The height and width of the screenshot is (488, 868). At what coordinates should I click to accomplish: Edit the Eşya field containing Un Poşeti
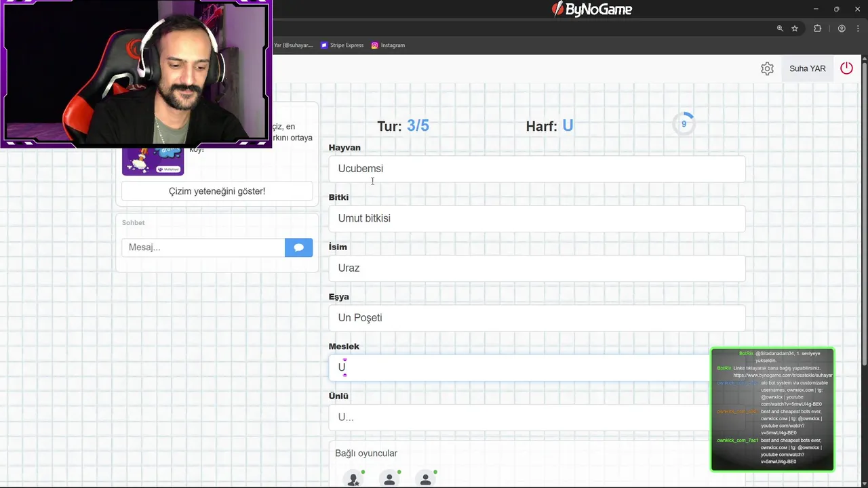pyautogui.click(x=537, y=317)
